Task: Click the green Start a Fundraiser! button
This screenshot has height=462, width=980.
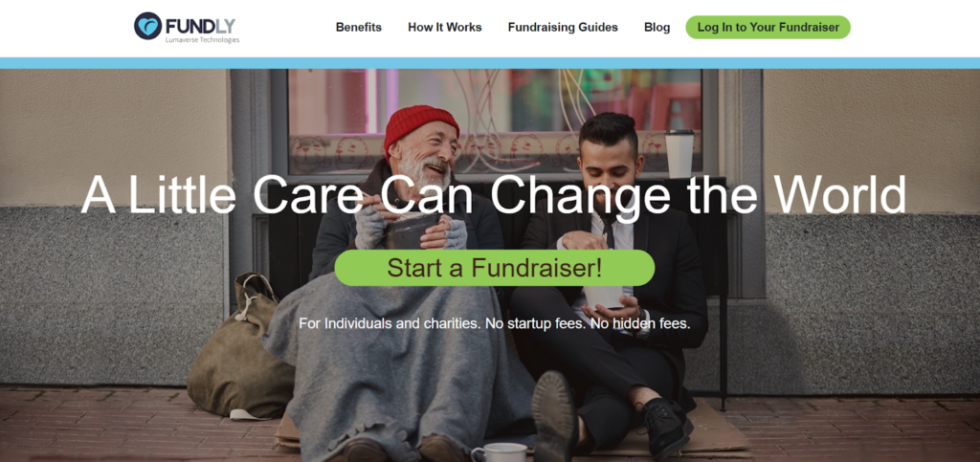Action: (495, 268)
